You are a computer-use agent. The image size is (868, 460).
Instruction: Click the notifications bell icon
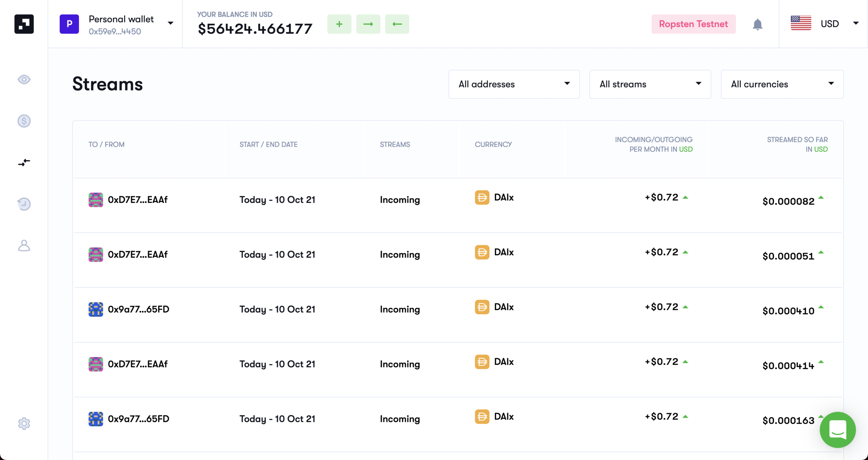point(757,24)
